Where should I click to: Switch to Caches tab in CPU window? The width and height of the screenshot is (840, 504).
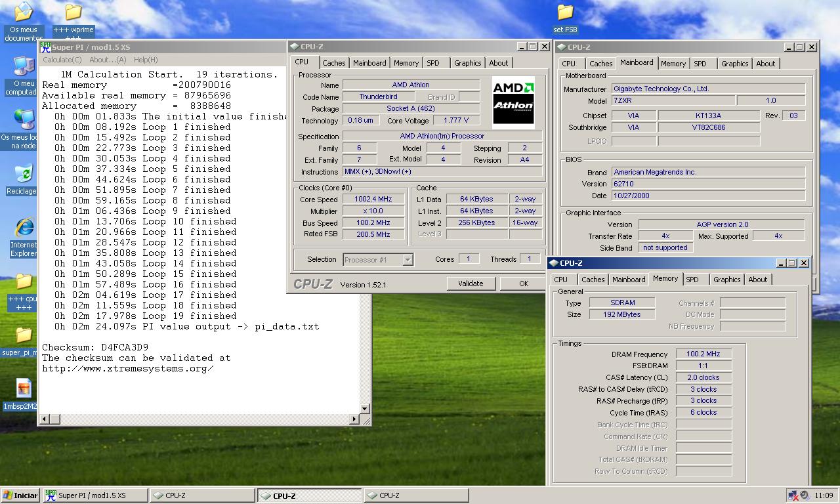click(x=333, y=63)
